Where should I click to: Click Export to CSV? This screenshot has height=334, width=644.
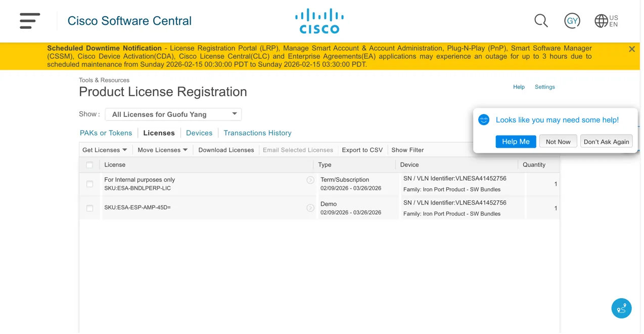pyautogui.click(x=362, y=150)
